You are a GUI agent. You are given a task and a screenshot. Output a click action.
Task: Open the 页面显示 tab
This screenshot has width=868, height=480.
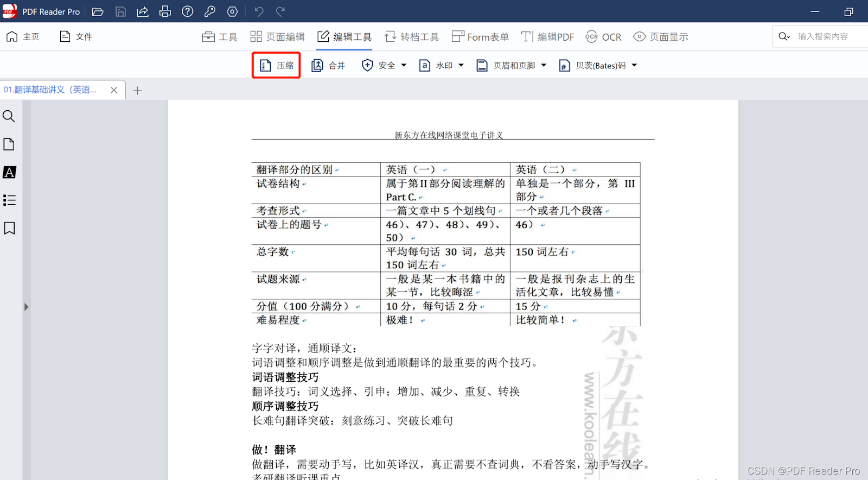(660, 37)
